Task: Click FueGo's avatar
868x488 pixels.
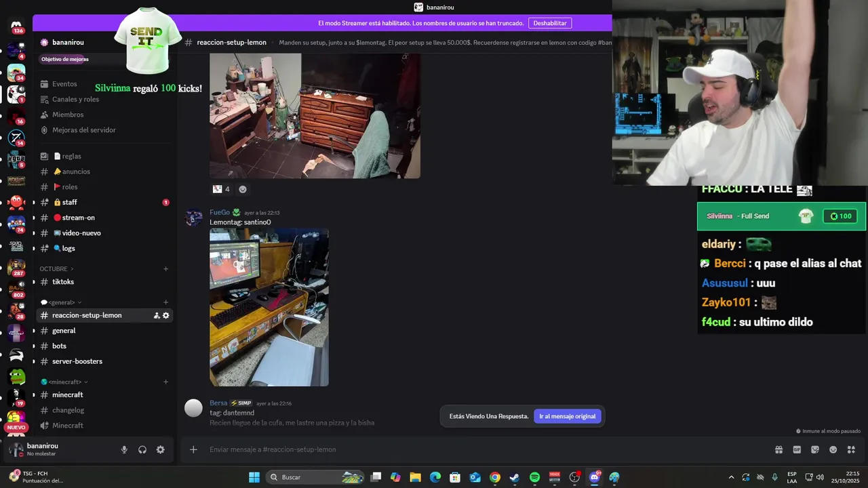Action: 194,218
